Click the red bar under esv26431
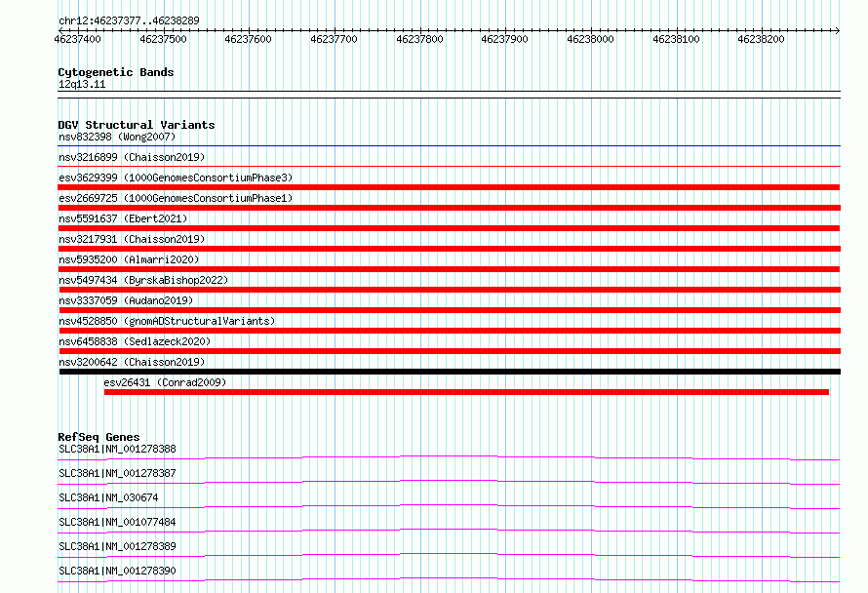The width and height of the screenshot is (868, 593). click(466, 392)
